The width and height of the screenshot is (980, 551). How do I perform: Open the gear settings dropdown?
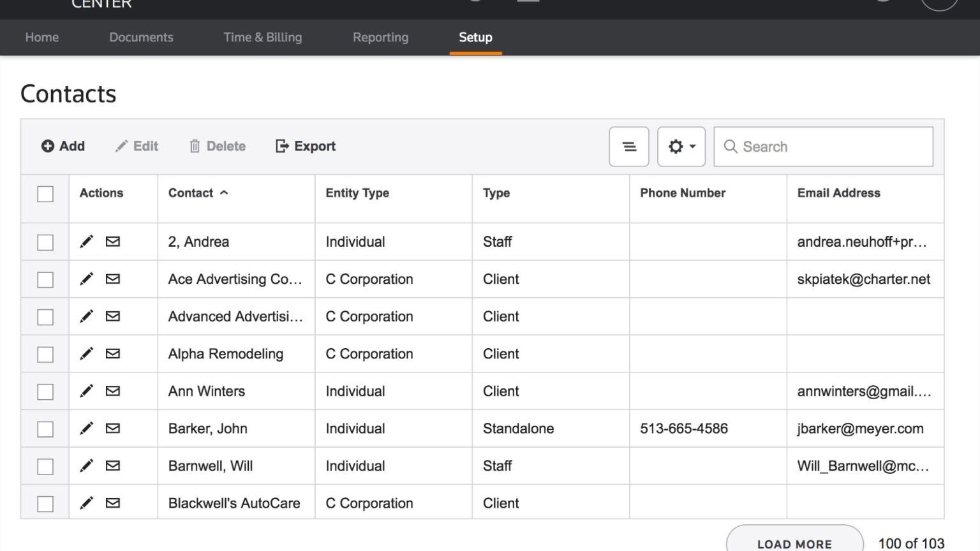click(x=681, y=146)
